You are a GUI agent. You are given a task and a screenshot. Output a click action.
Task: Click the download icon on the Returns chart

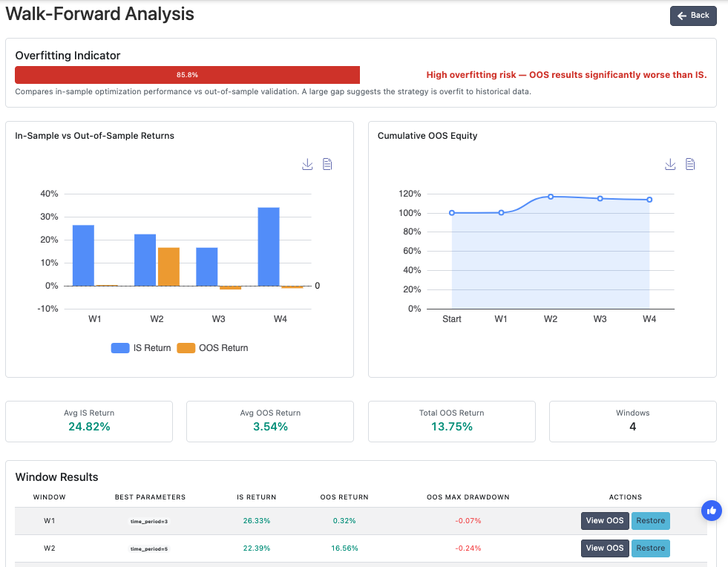point(307,165)
